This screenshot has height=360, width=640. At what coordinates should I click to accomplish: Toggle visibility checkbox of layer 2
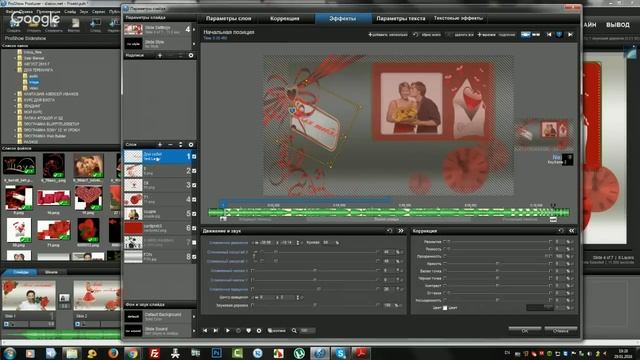point(194,171)
